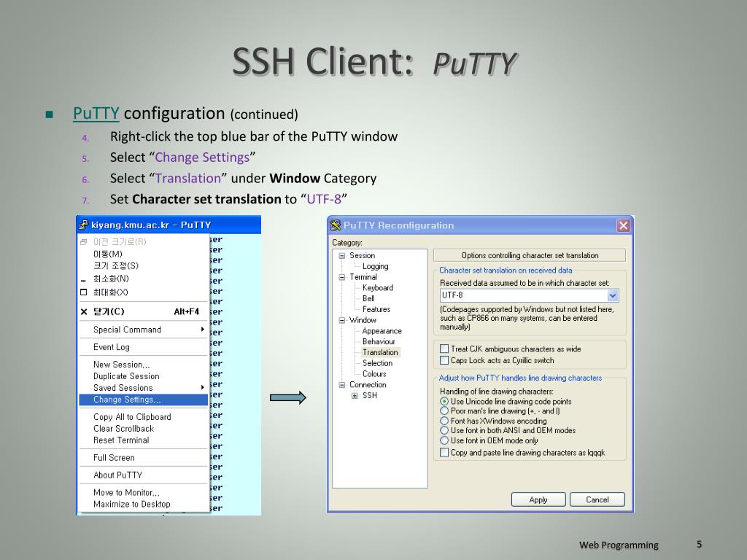The height and width of the screenshot is (560, 747).
Task: Select Terminal in the Category tree
Action: point(363,277)
